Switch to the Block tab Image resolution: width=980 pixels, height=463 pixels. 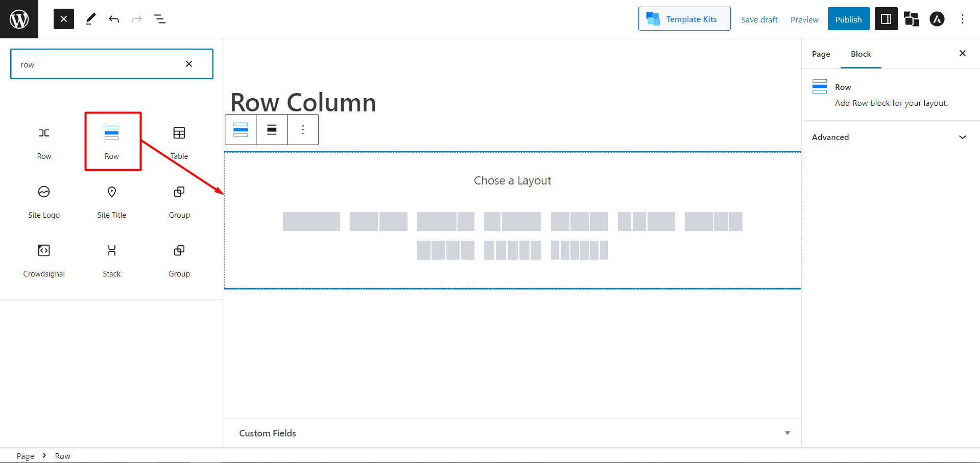[x=861, y=54]
